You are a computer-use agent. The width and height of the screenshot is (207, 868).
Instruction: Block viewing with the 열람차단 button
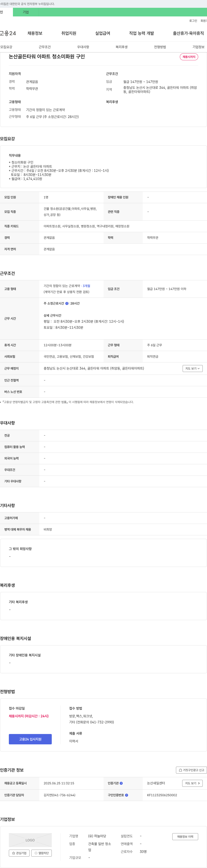[41, 853]
